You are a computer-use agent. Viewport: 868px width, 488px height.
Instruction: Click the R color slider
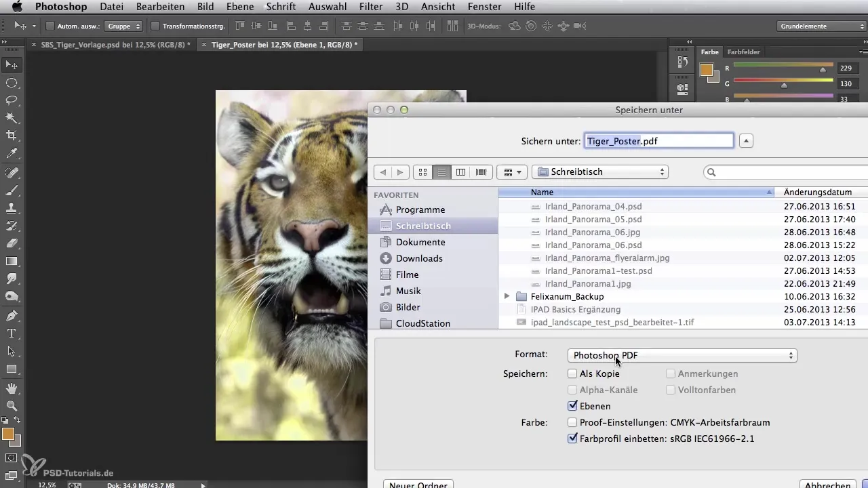point(783,68)
